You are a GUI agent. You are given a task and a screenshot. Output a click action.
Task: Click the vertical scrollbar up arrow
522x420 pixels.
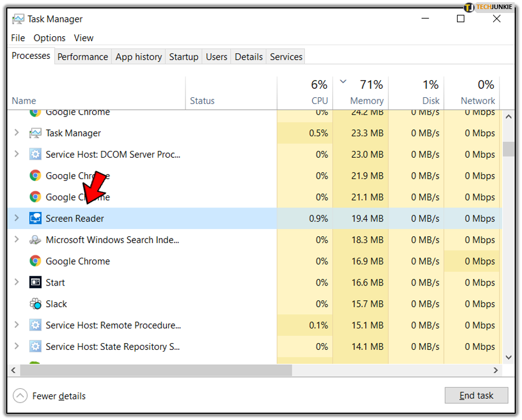[508, 117]
